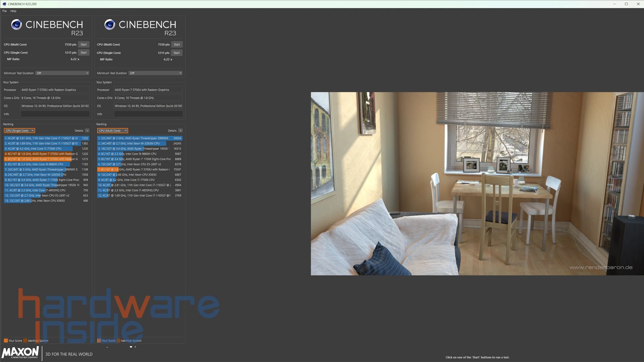Close the Cinebench window
The width and height of the screenshot is (644, 362).
(x=638, y=4)
